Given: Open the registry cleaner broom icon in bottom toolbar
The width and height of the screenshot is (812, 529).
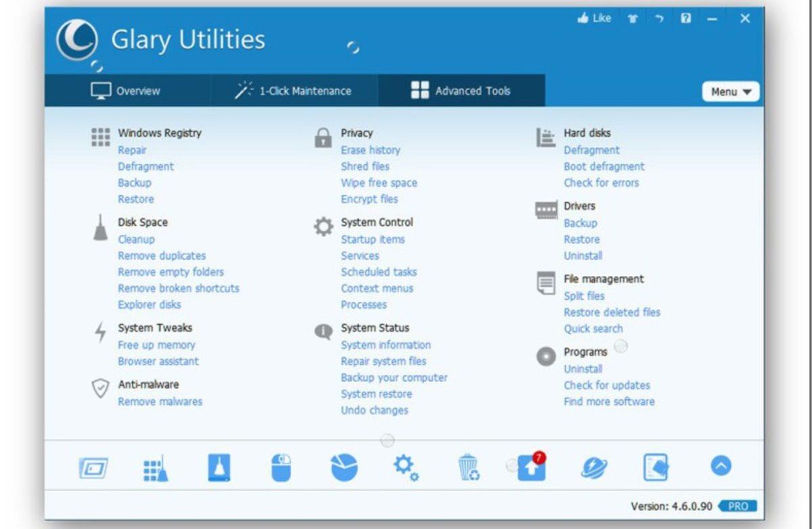Looking at the screenshot, I should click(156, 467).
